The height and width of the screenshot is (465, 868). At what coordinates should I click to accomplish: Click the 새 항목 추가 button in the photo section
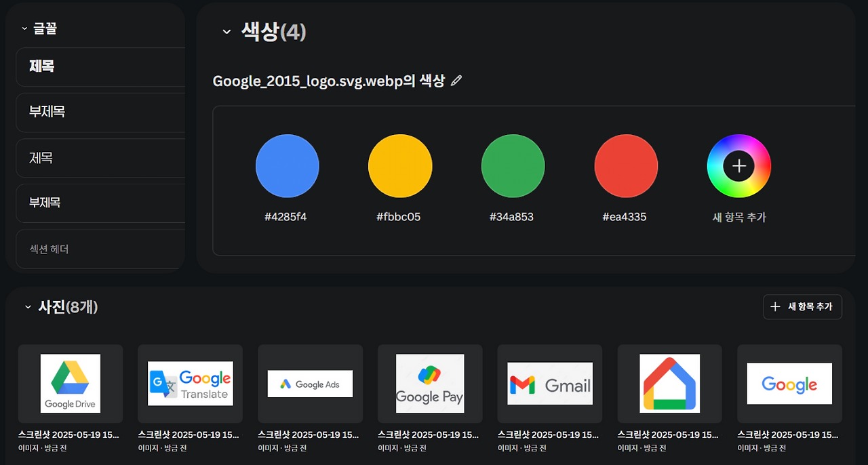802,306
